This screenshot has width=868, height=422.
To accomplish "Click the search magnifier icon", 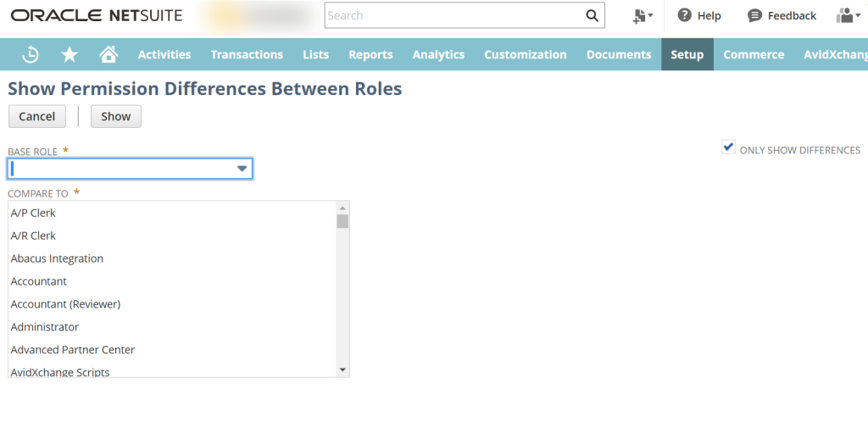I will (x=592, y=15).
